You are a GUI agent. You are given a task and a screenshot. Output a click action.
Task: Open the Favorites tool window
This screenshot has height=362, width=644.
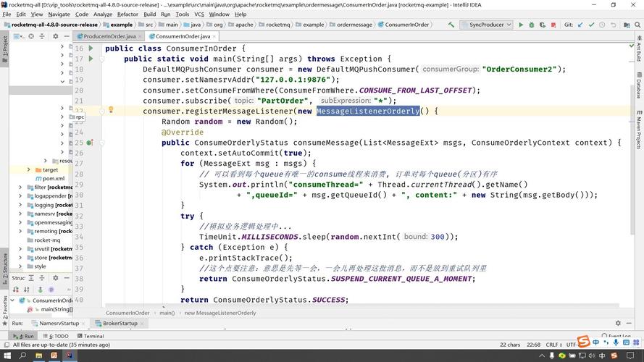coord(4,311)
